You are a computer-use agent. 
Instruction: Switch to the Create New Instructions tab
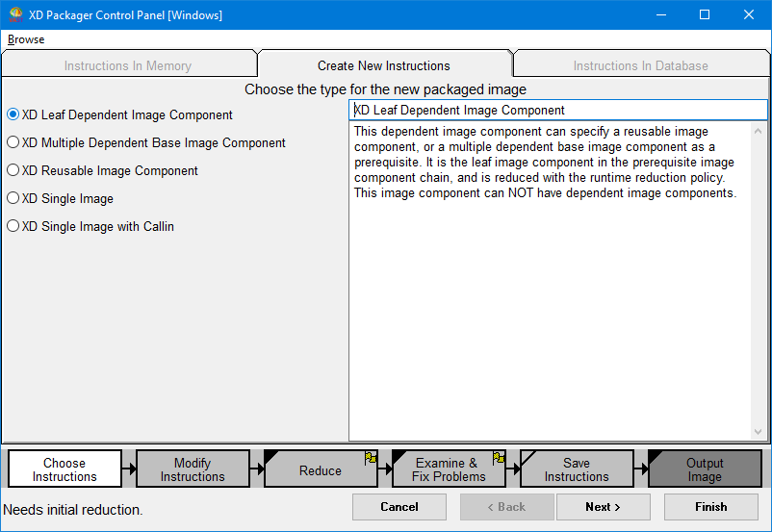coord(384,65)
